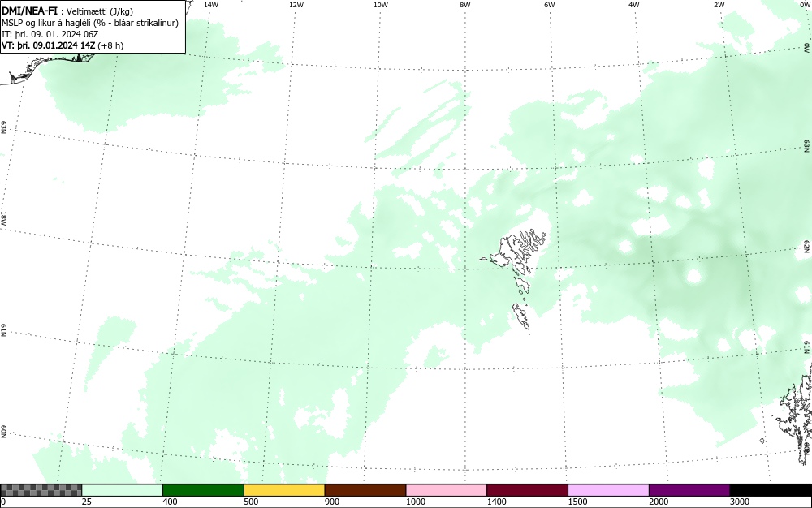Viewport: 812px width, 508px height.
Task: Click the 'DMI/NEA-FI' title text
Action: 29,11
